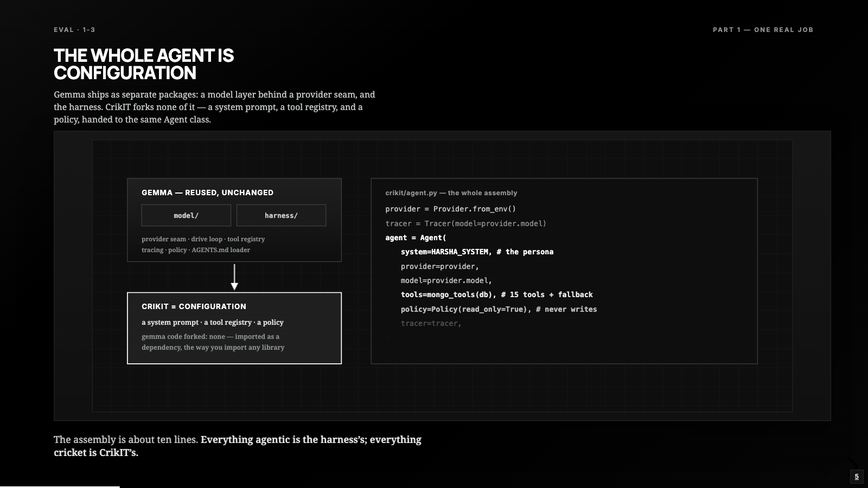
Task: Click the "tools=mongo_tools(db), # 15 tools + fallback" line
Action: pos(497,294)
